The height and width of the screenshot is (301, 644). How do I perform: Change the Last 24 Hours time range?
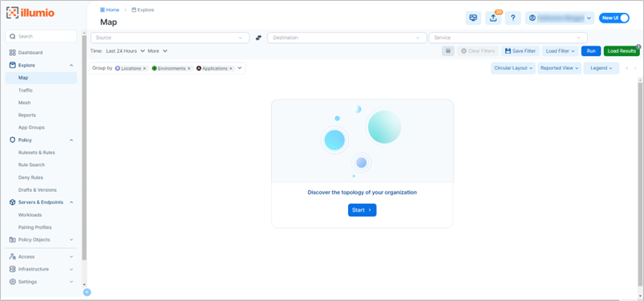(125, 51)
